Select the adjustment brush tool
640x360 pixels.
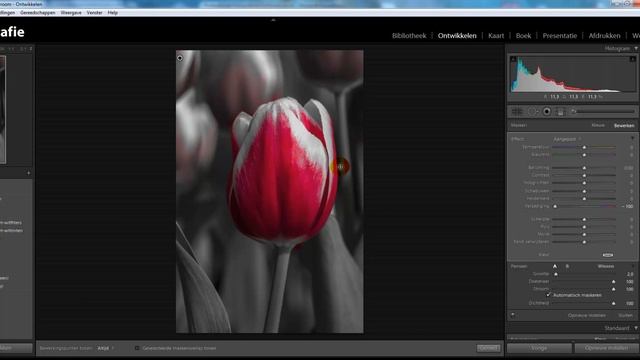(603, 111)
